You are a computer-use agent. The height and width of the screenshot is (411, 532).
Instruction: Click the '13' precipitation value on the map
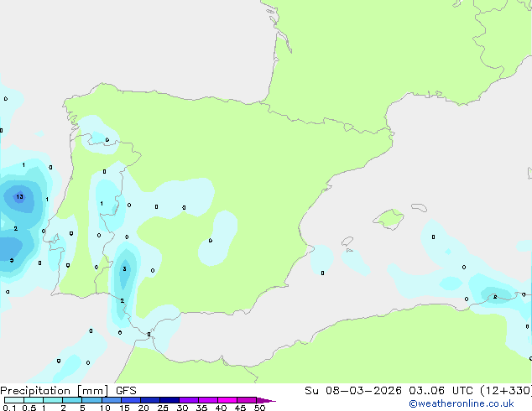point(19,196)
